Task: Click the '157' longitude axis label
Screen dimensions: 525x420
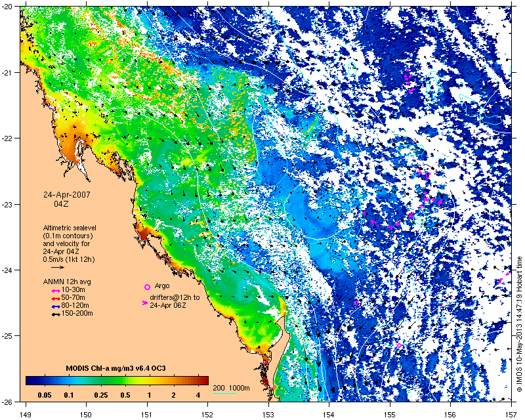Action: pos(512,414)
